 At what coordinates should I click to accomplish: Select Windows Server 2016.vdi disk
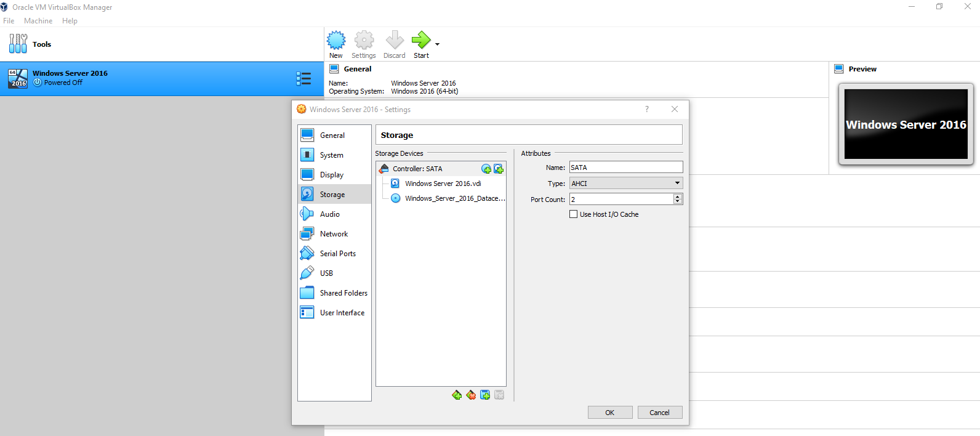coord(443,184)
